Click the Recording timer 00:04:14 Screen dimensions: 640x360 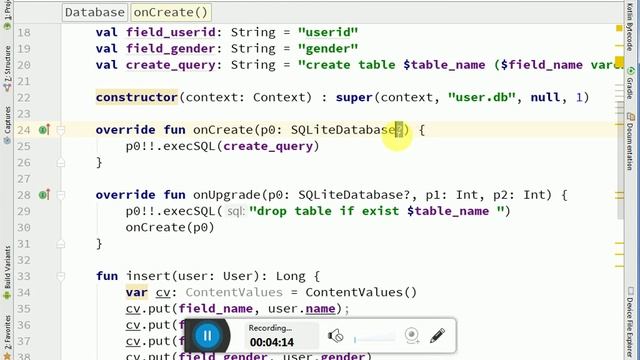click(272, 342)
